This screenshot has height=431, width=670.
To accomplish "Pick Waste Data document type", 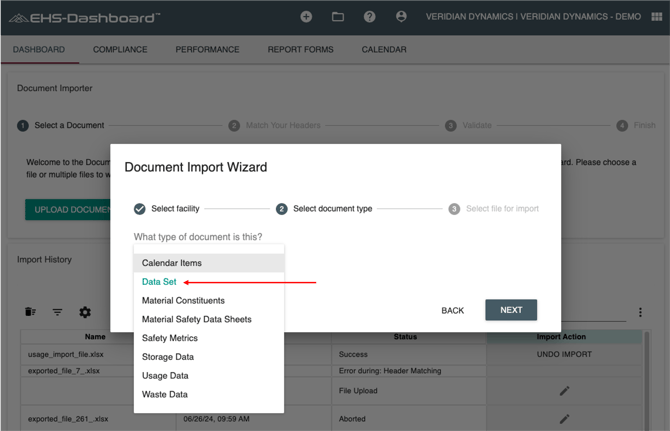I will 165,394.
